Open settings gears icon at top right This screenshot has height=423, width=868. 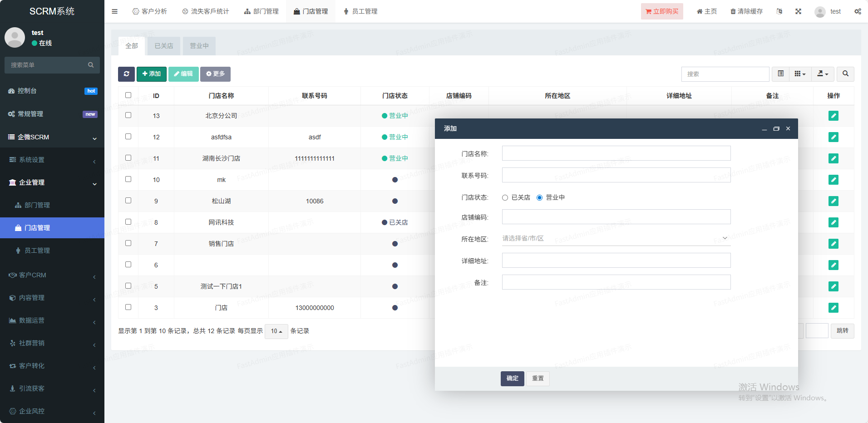[858, 11]
